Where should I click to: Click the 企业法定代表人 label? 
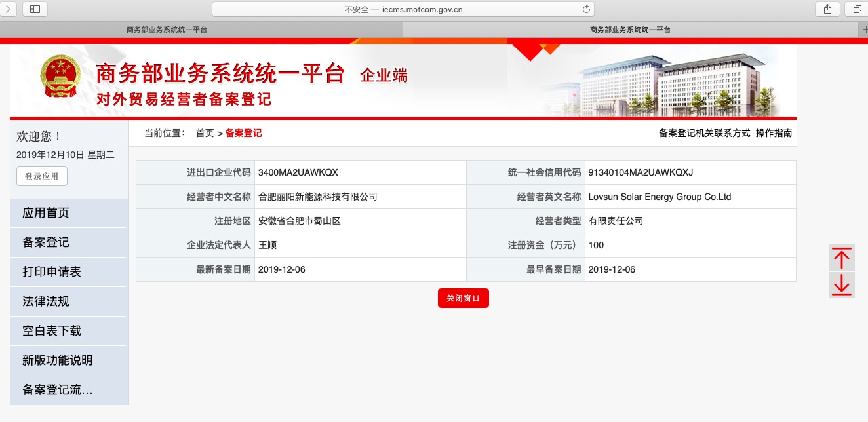coord(219,245)
